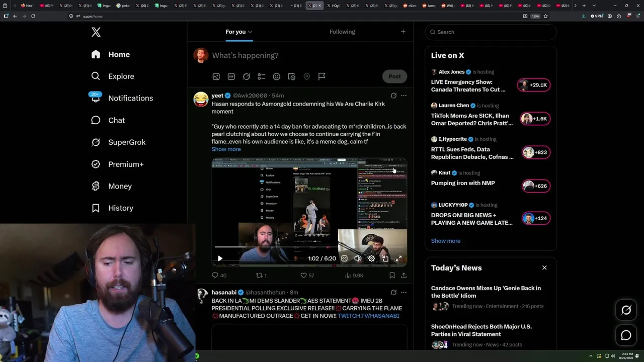Schedule the post with calendar icon
Viewport: 644px width, 362px height.
pos(291,76)
